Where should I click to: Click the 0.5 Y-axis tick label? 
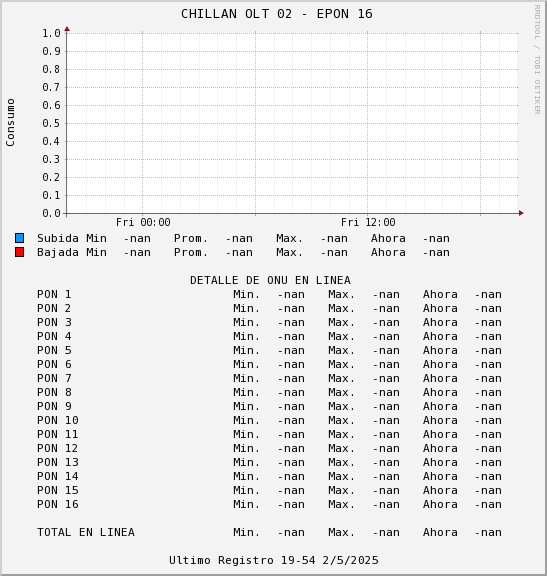coord(51,123)
